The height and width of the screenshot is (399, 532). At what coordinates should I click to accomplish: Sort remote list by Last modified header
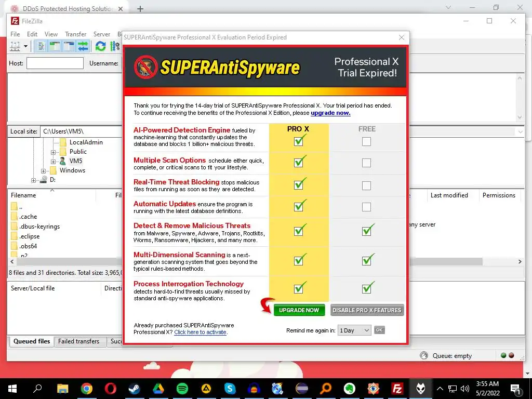[449, 195]
